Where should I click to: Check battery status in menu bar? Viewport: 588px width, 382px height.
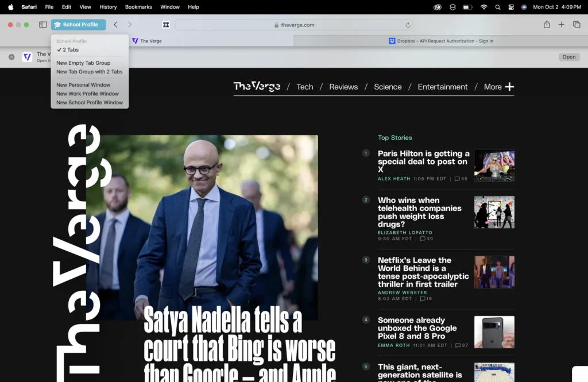point(467,7)
